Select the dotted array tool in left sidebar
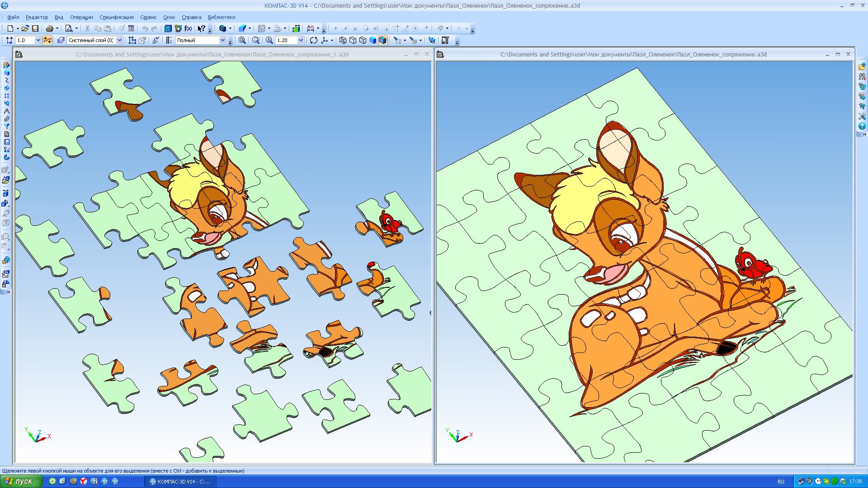Image resolution: width=868 pixels, height=488 pixels. [x=7, y=96]
